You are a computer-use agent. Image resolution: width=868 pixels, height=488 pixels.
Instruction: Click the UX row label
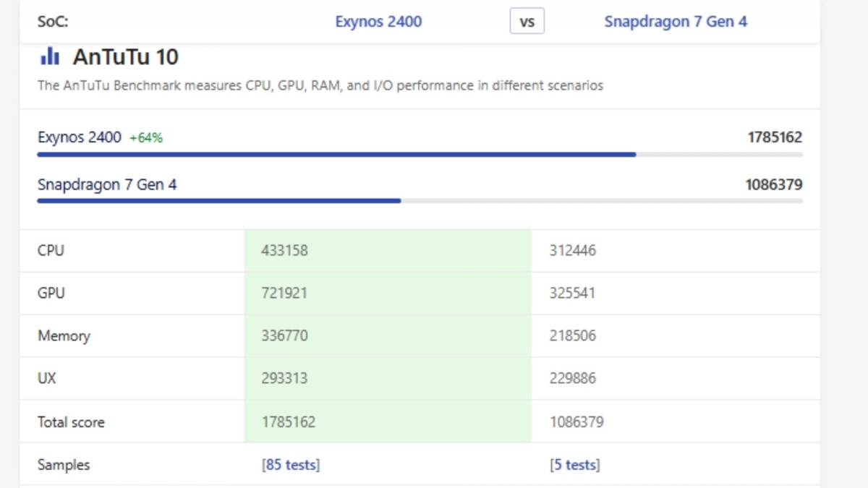(x=46, y=378)
